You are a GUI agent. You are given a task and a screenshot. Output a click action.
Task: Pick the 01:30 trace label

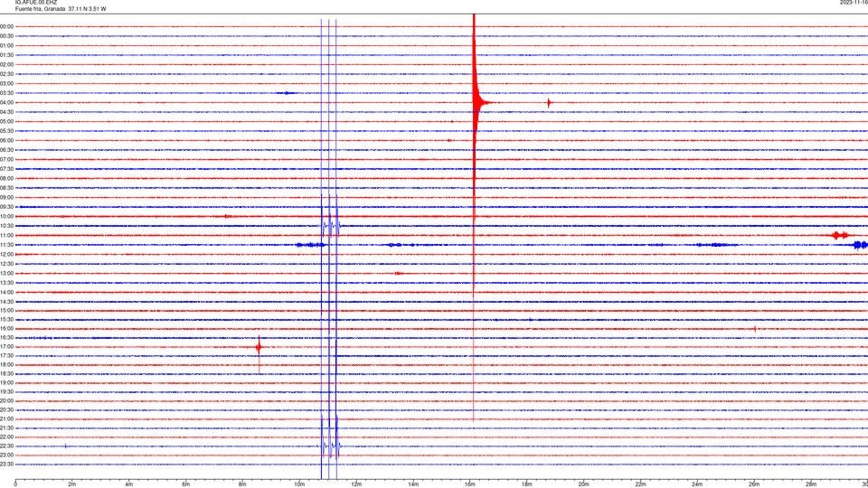pyautogui.click(x=7, y=55)
